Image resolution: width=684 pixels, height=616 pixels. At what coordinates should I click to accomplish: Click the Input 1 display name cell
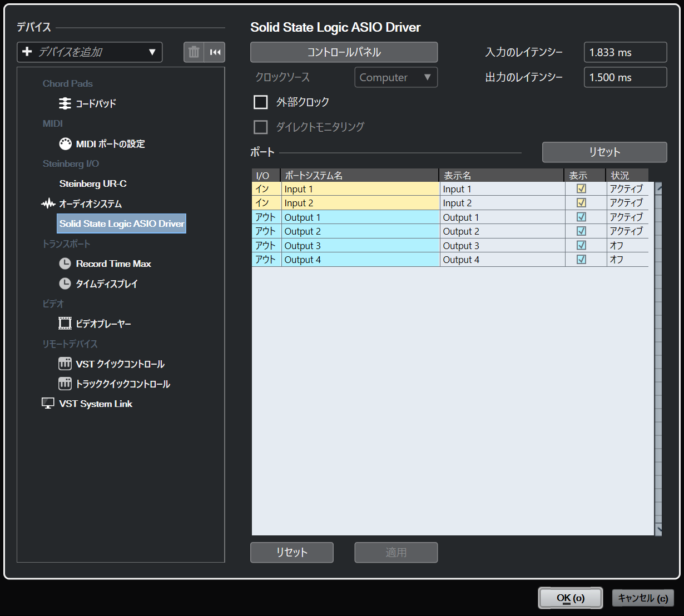pyautogui.click(x=502, y=189)
